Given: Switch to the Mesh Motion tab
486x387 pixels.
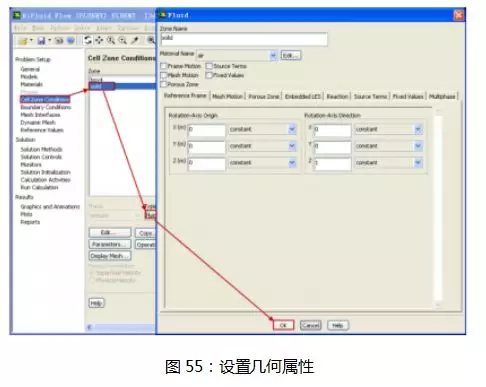Looking at the screenshot, I should tap(228, 96).
